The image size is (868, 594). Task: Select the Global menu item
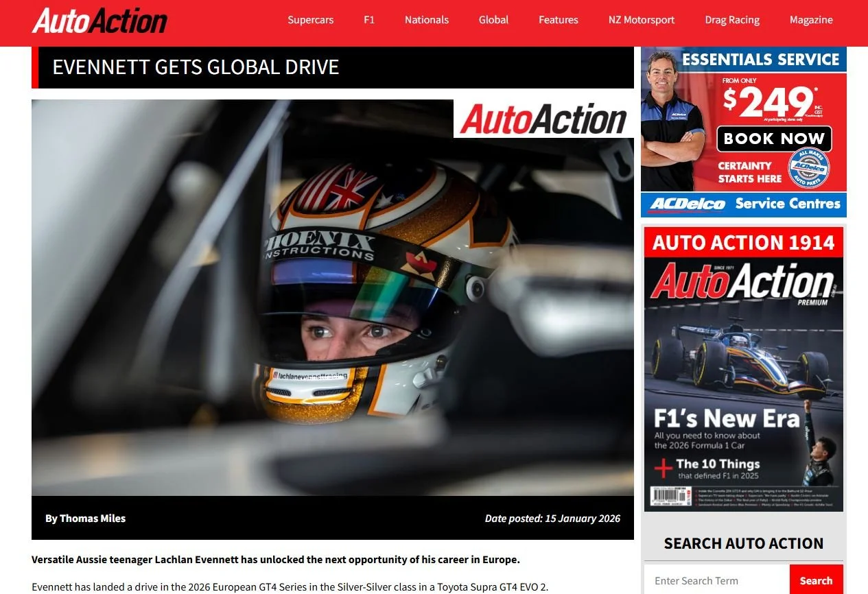tap(493, 20)
